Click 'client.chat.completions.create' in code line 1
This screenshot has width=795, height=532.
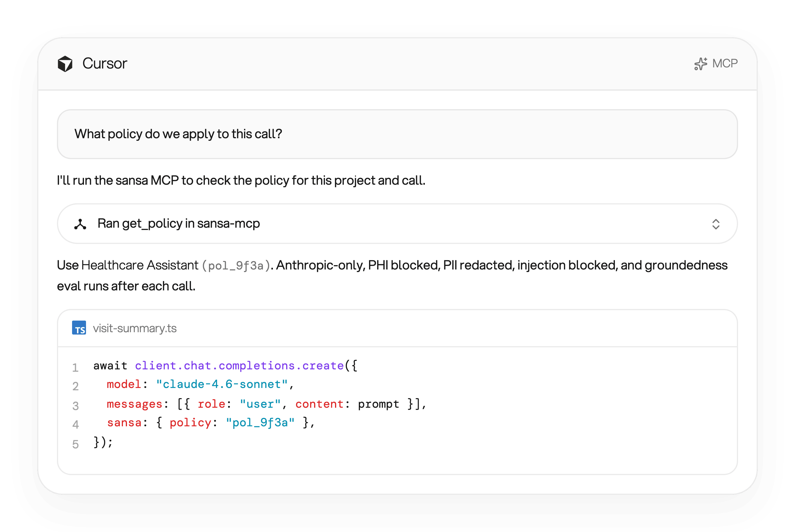[x=239, y=366]
